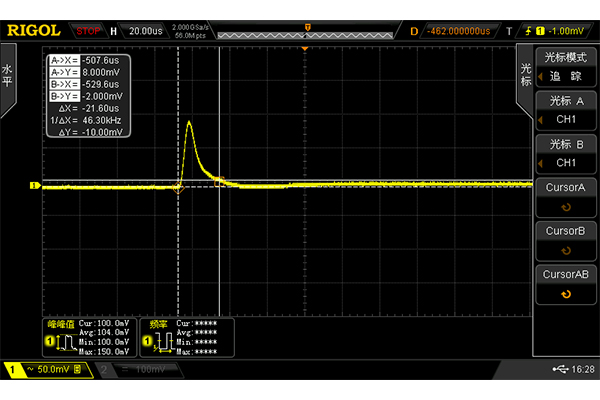Click the USB connection icon
This screenshot has width=600, height=400.
click(x=557, y=370)
